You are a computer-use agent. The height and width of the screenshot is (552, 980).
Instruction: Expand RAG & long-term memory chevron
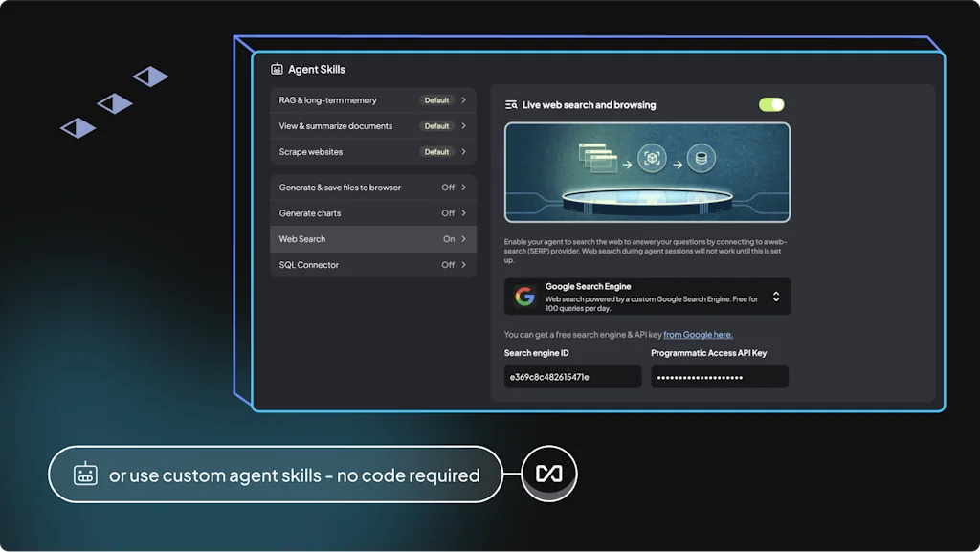[x=463, y=100]
